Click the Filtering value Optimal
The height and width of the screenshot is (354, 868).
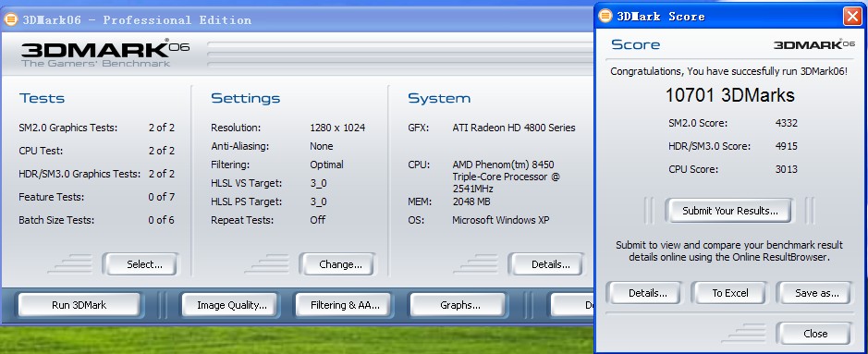pos(326,165)
